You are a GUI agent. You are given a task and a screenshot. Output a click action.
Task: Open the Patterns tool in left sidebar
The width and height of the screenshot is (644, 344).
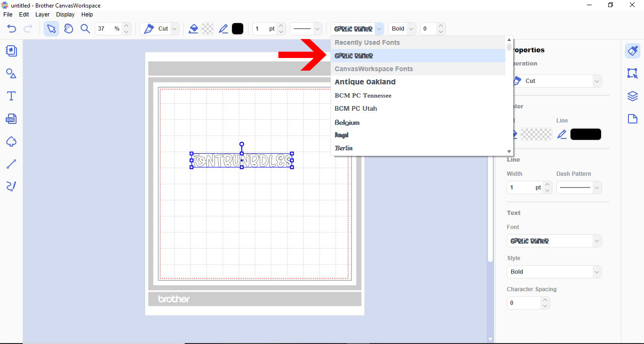[x=11, y=51]
